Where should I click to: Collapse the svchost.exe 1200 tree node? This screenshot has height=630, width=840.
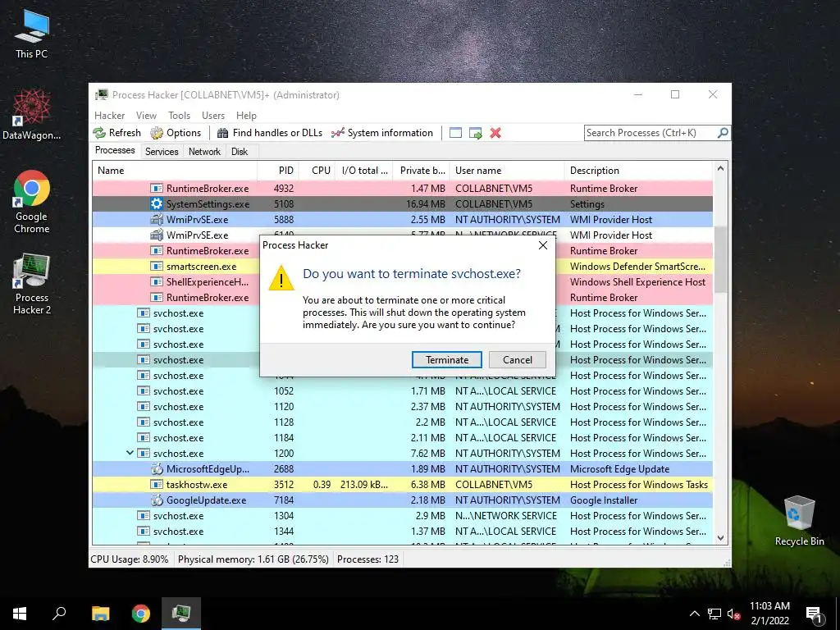[x=130, y=453]
